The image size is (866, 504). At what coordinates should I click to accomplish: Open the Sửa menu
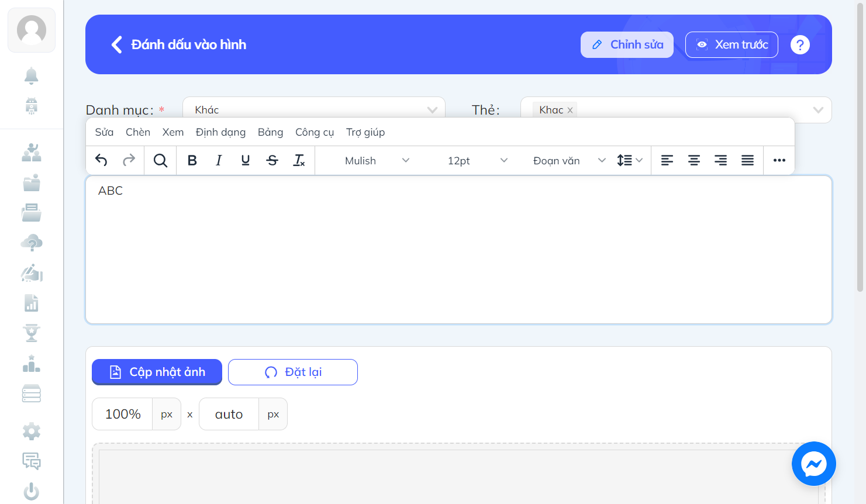tap(104, 132)
